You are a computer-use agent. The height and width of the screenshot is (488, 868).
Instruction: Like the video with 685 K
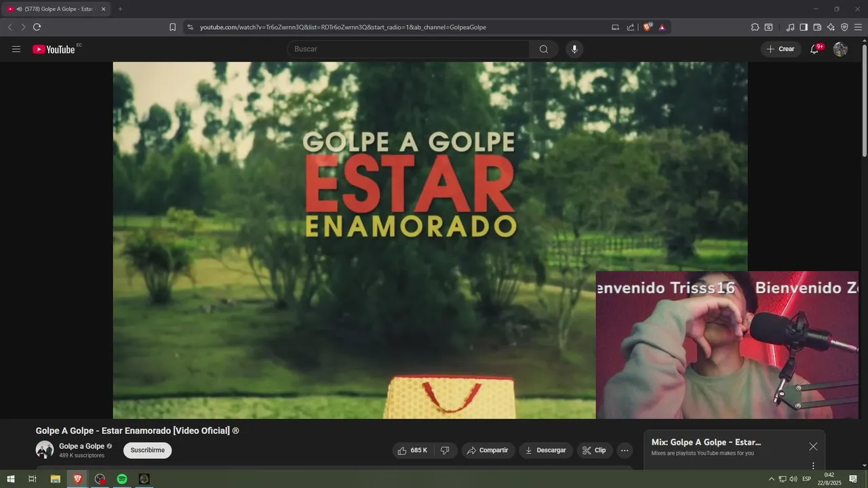412,450
